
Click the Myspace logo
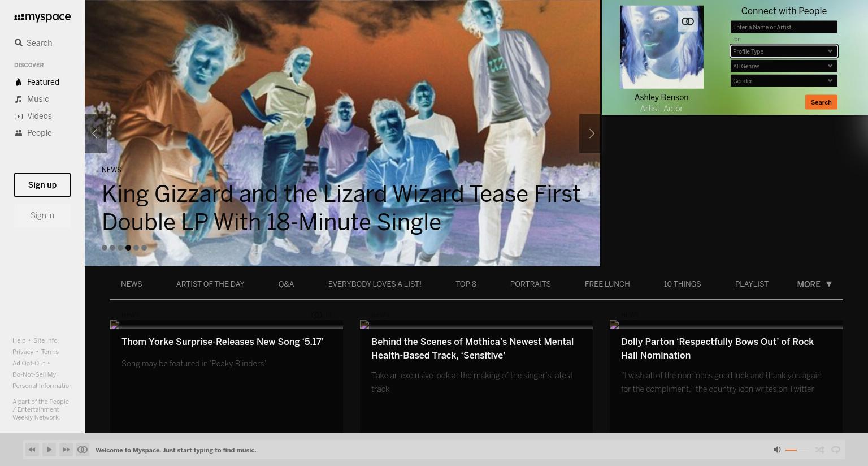coord(42,18)
